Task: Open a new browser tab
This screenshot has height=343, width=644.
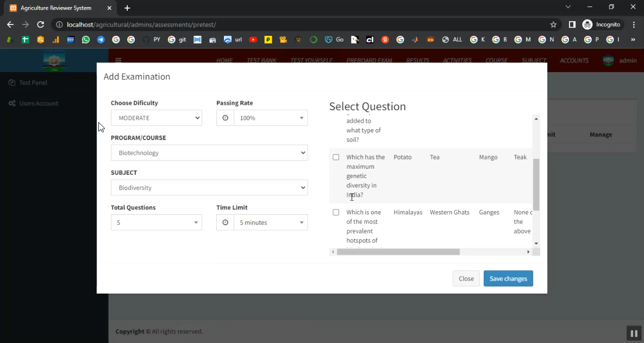Action: [x=127, y=8]
